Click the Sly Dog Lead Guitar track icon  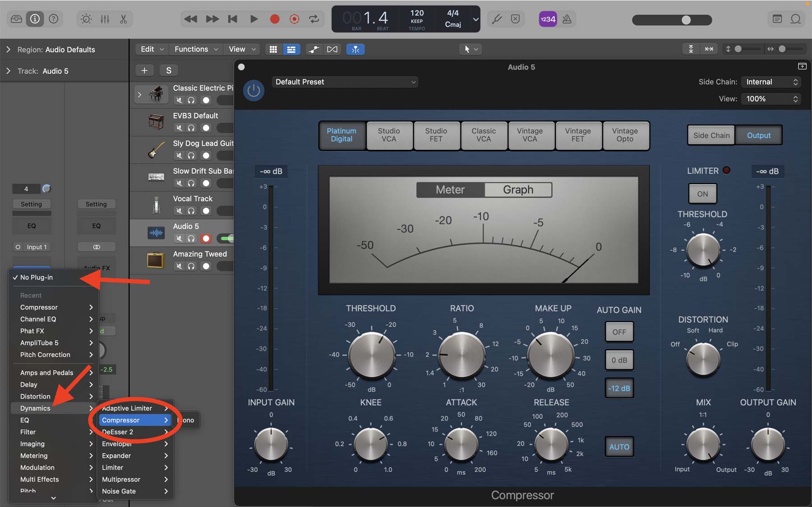156,150
